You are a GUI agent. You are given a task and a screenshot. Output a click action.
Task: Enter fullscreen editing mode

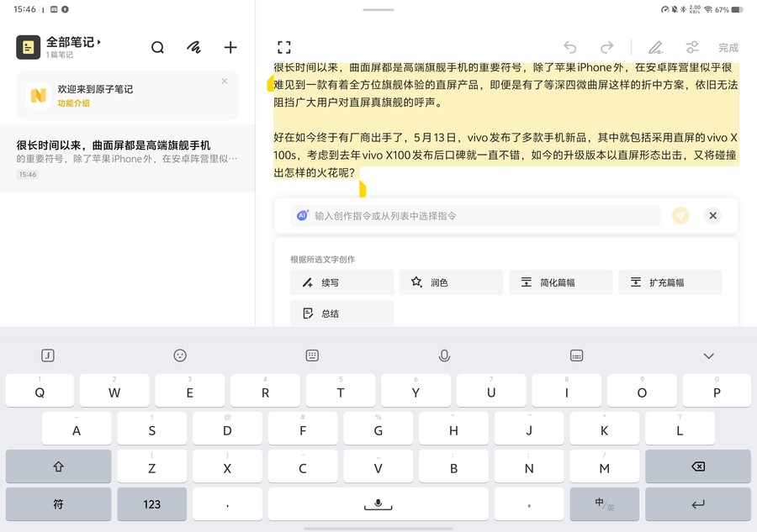(284, 48)
